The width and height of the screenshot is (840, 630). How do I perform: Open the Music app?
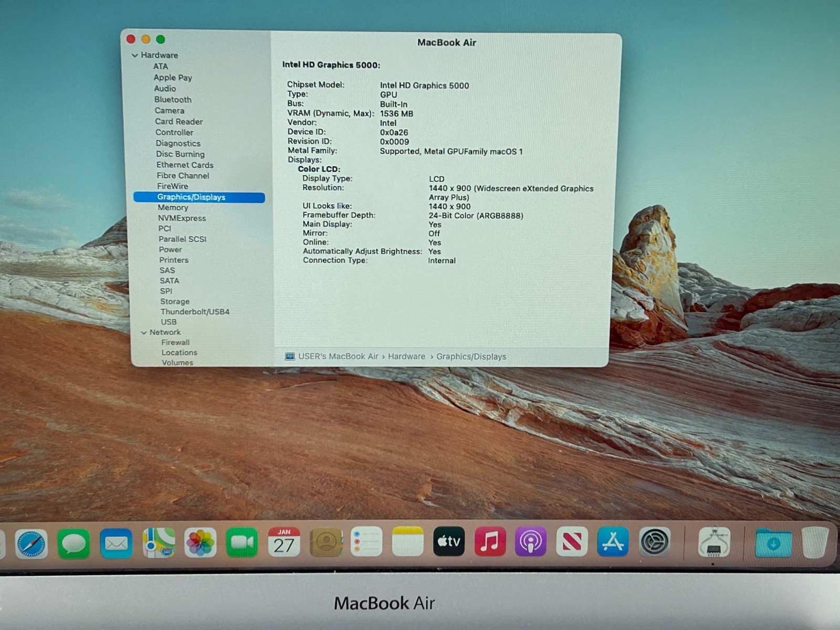tap(490, 541)
